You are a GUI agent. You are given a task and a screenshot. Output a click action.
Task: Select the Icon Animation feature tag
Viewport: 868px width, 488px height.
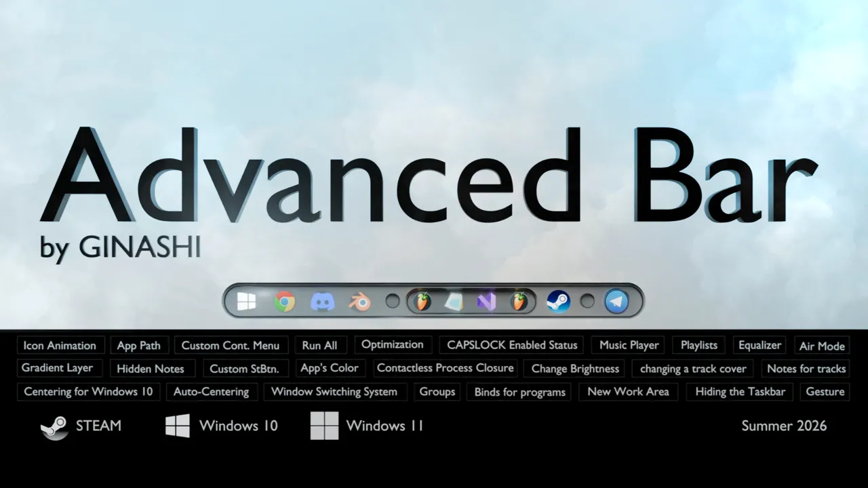(60, 345)
